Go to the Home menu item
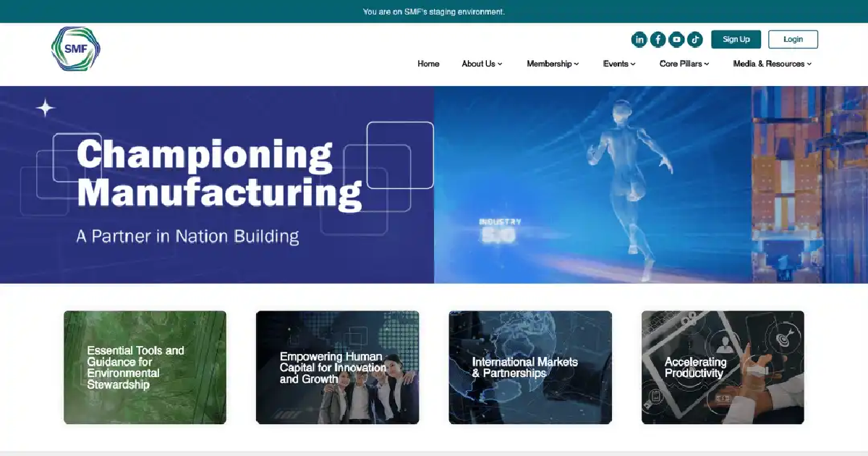 click(428, 64)
